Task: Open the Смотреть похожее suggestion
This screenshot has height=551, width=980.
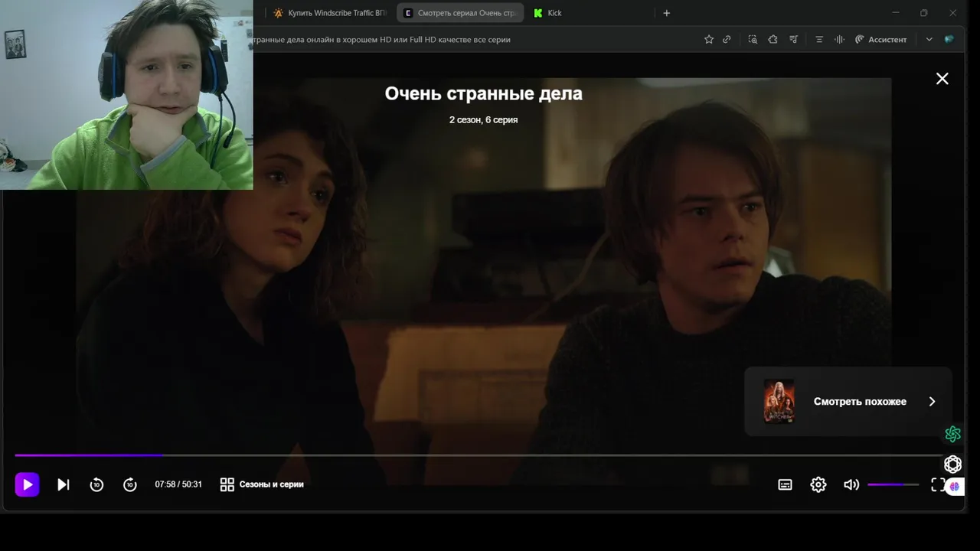Action: tap(848, 401)
